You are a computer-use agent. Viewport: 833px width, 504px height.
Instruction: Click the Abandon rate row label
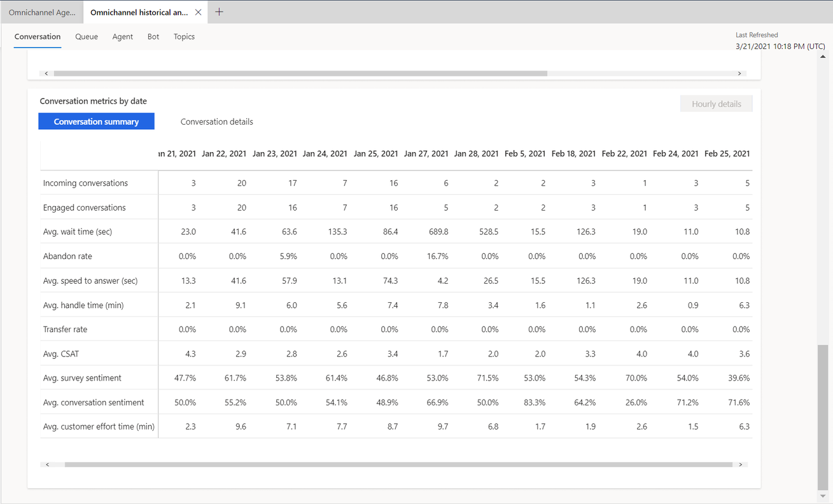click(x=66, y=256)
